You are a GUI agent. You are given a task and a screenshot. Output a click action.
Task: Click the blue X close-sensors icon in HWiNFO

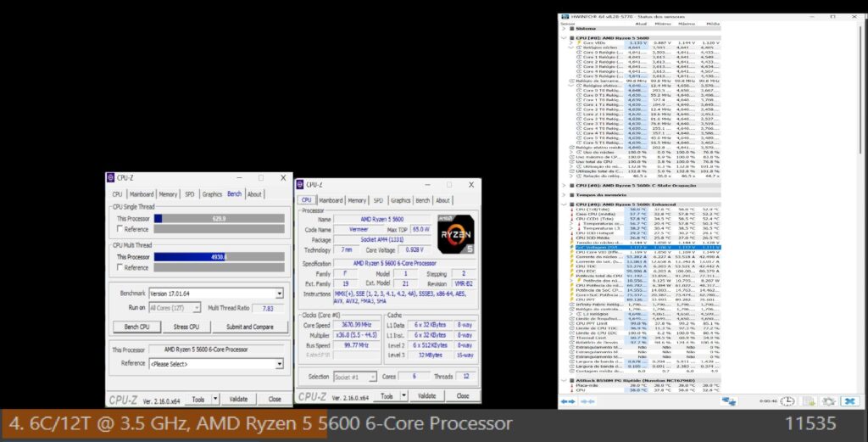coord(849,401)
